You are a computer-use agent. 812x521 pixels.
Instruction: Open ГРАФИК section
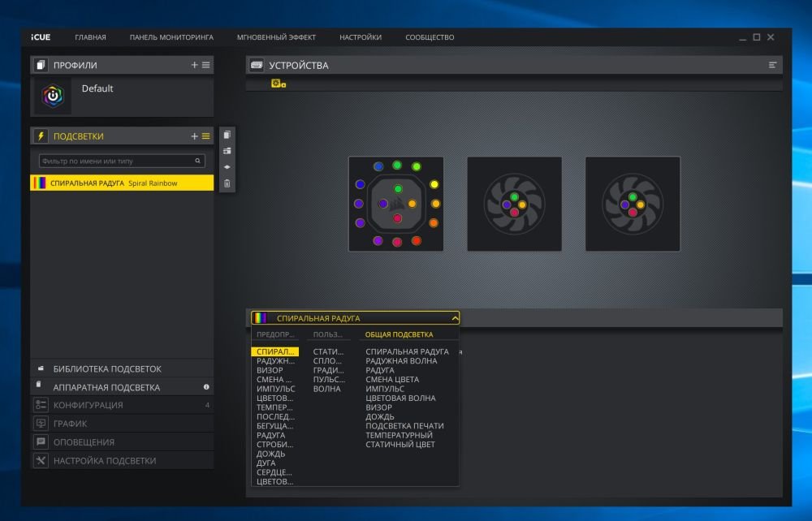click(122, 424)
